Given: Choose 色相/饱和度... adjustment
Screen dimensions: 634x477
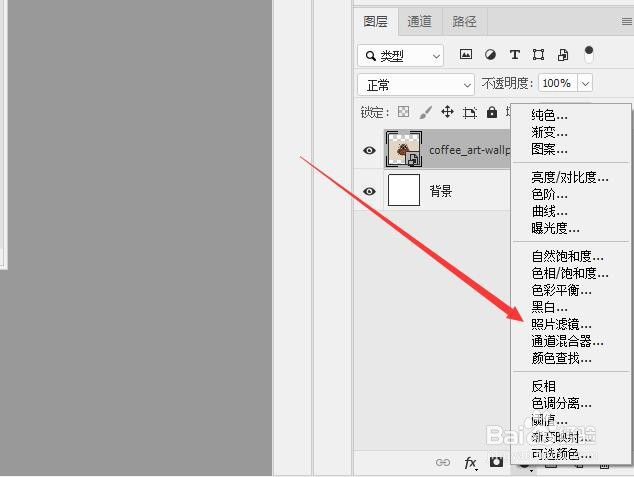Looking at the screenshot, I should [x=571, y=273].
